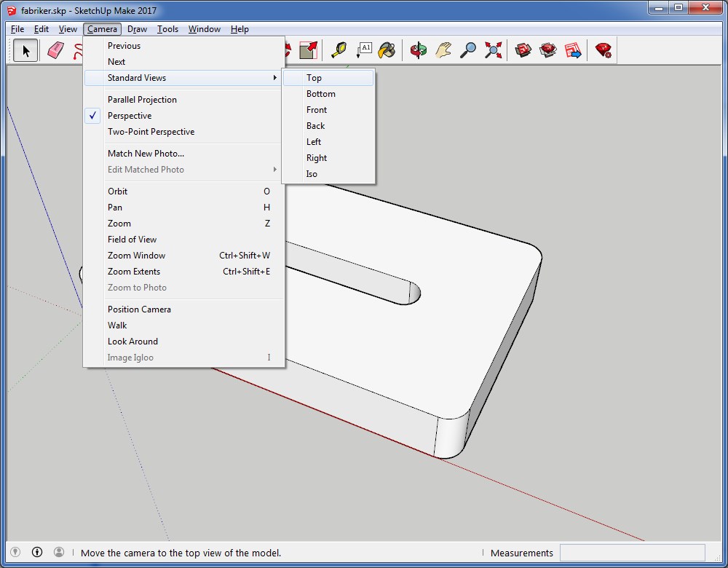Image resolution: width=728 pixels, height=568 pixels.
Task: Select the Text tool in the toolbar
Action: click(364, 50)
